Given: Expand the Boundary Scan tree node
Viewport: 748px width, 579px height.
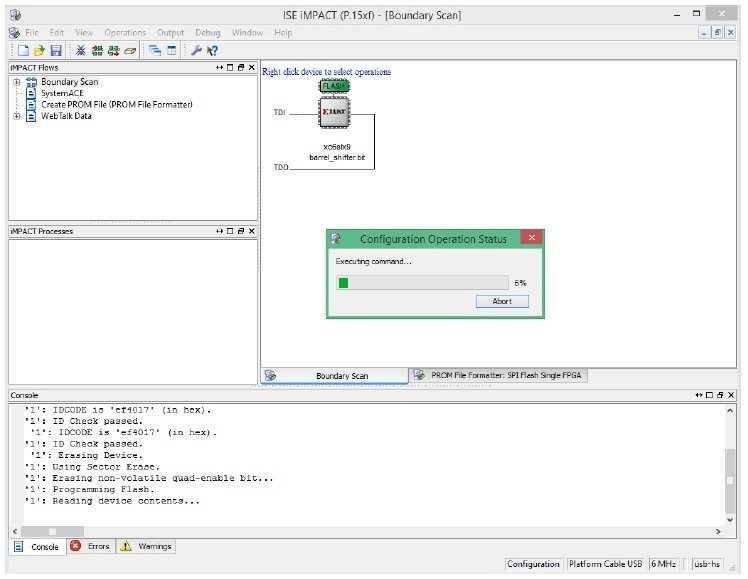Looking at the screenshot, I should tap(17, 82).
